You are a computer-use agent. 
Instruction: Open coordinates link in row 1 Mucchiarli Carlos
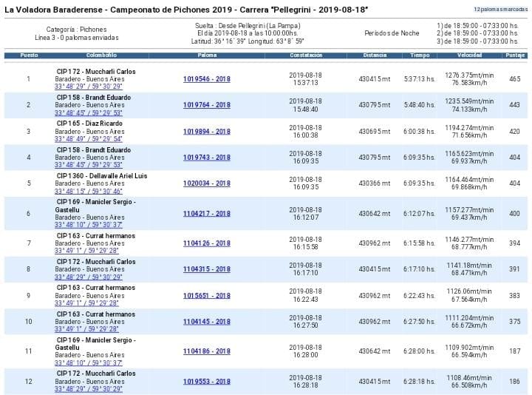tap(88, 87)
